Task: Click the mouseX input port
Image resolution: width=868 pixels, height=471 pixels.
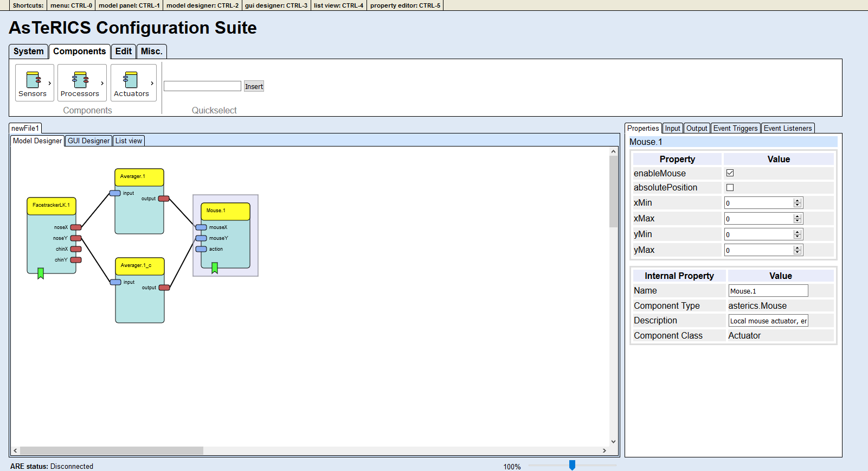Action: [x=201, y=227]
